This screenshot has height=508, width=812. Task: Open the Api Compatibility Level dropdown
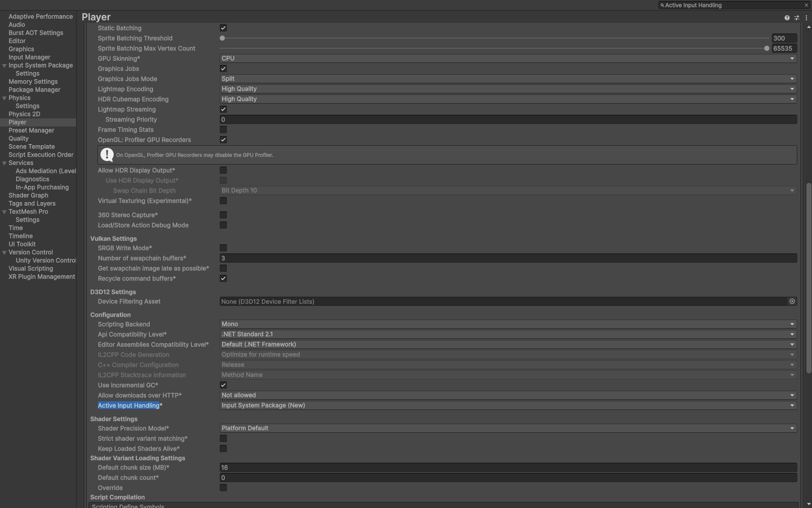[508, 334]
